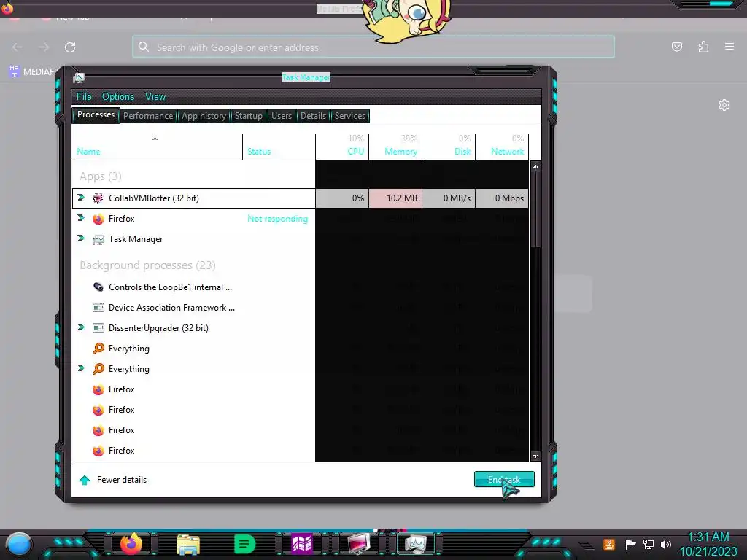
Task: Click the Java tray icon
Action: click(609, 544)
